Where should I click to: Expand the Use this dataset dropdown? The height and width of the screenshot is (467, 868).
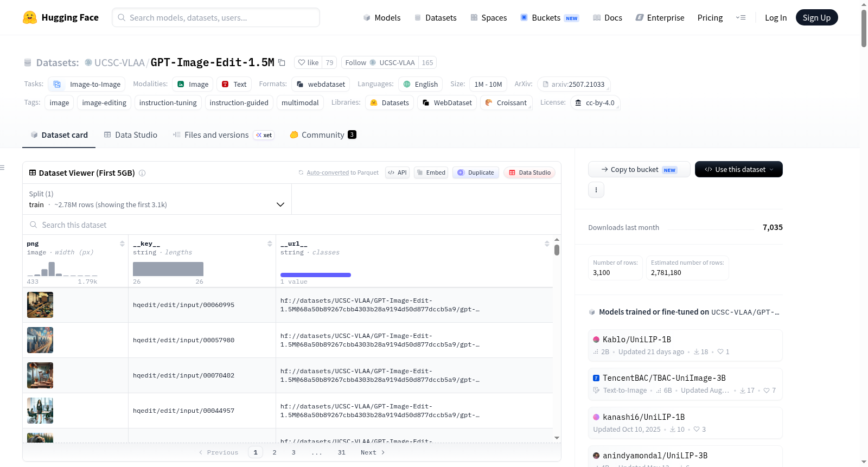[x=739, y=169]
